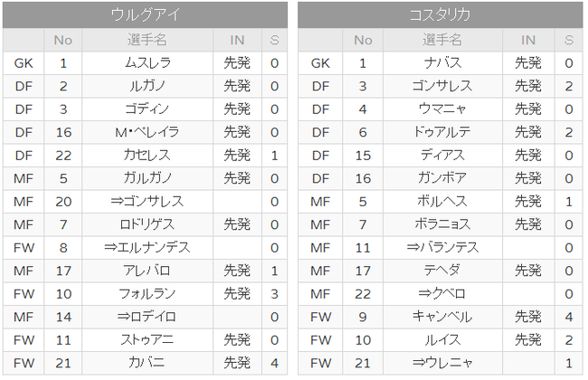Click substitute entry ⇒ウレニャ

point(442,363)
